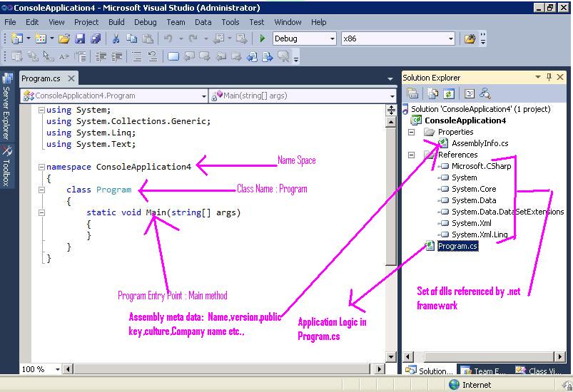573x392 pixels.
Task: Open the Tools menu
Action: coord(230,22)
